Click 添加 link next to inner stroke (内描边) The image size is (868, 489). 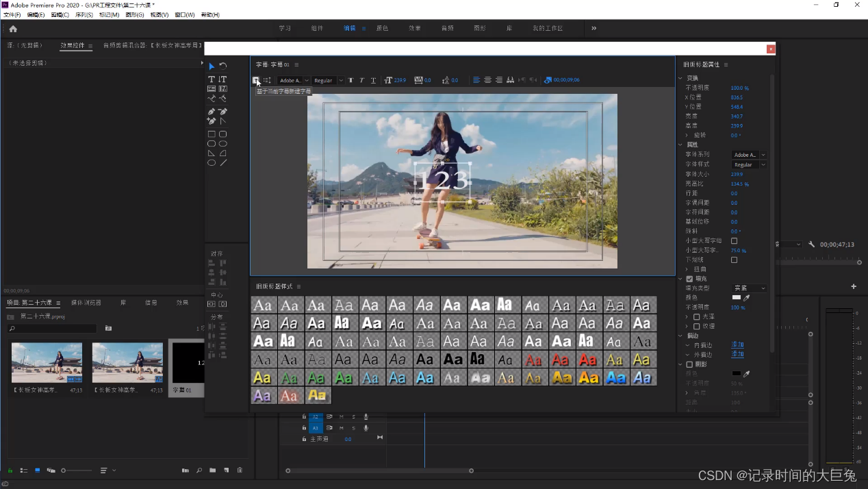point(737,345)
